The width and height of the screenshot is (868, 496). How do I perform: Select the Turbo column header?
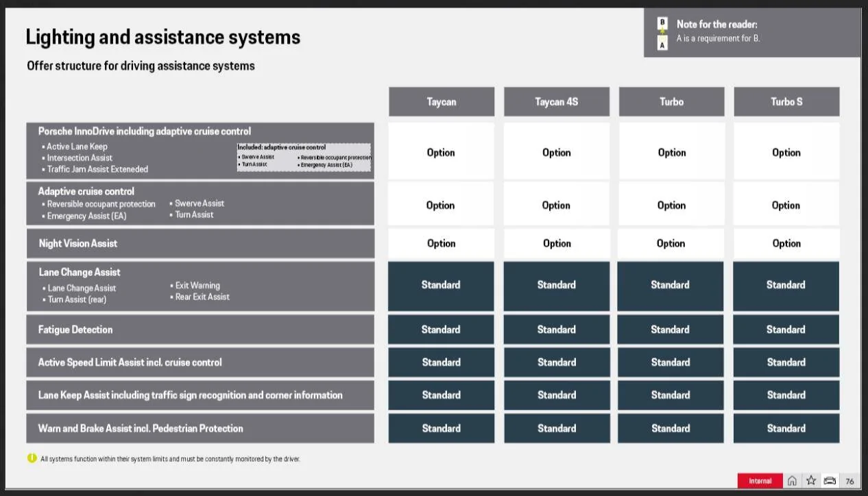click(671, 101)
